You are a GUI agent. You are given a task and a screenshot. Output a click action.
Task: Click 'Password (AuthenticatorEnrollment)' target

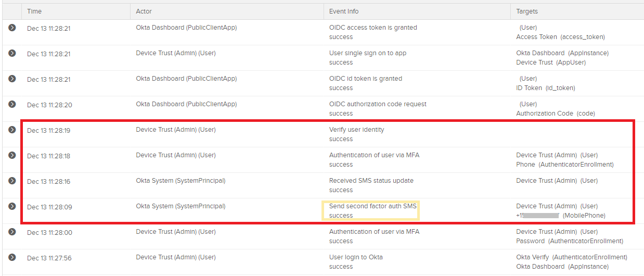point(570,241)
